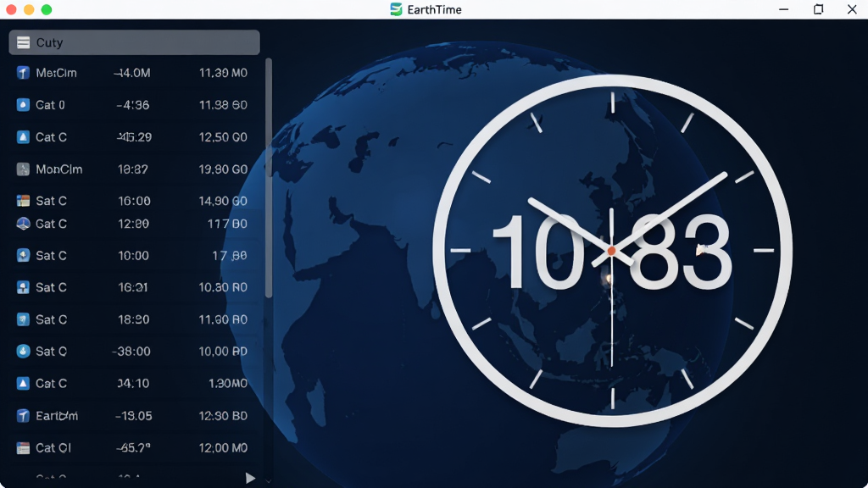Click the 19,80 G0 value
This screenshot has height=488, width=868.
pyautogui.click(x=223, y=169)
